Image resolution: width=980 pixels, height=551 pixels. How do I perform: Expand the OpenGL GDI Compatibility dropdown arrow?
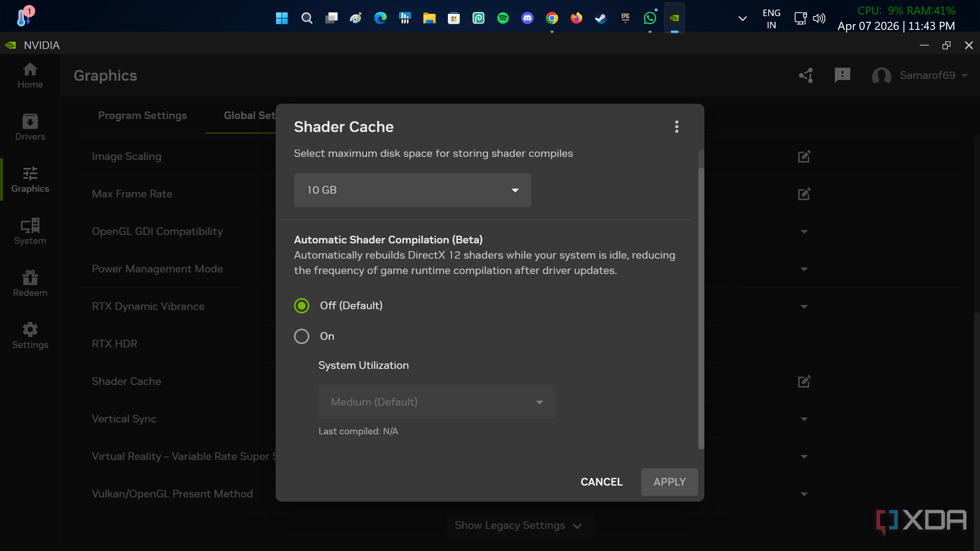pos(804,231)
